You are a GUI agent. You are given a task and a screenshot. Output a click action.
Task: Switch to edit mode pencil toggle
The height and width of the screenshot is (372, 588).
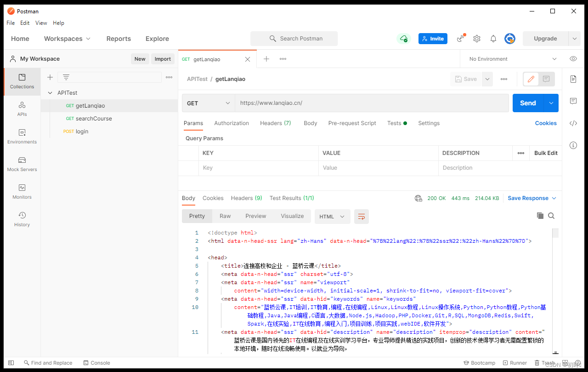click(531, 79)
